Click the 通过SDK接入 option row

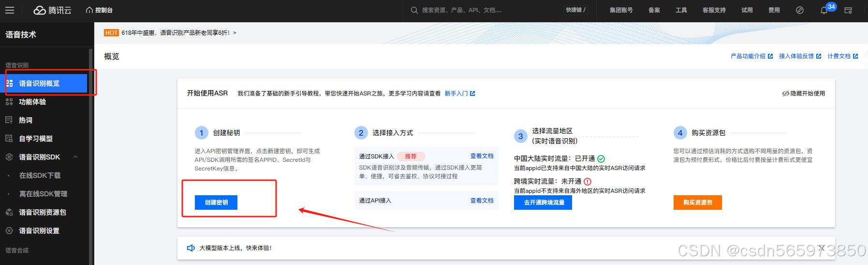pyautogui.click(x=426, y=166)
